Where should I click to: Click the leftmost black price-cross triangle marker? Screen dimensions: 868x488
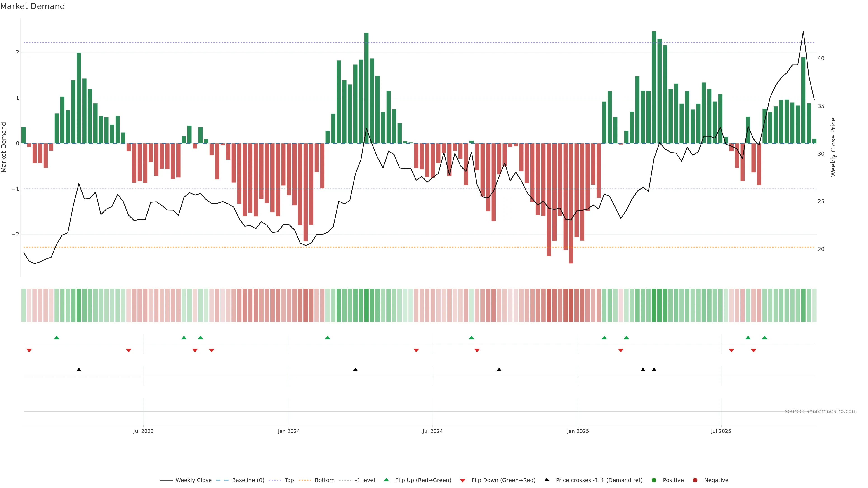pyautogui.click(x=79, y=369)
